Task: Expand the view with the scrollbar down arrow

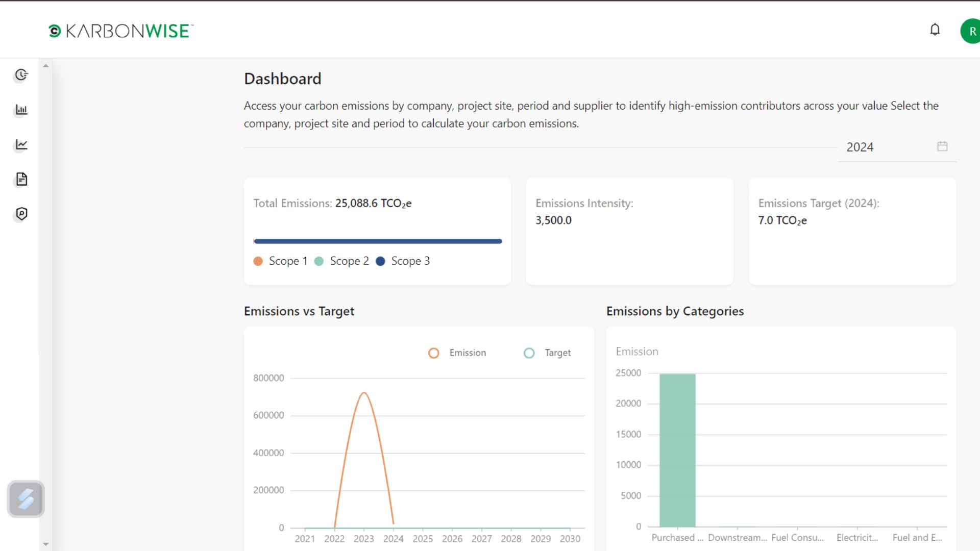Action: (x=46, y=544)
